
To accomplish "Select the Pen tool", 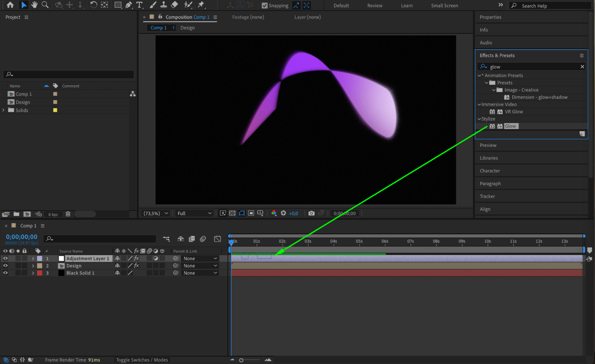I will [129, 5].
